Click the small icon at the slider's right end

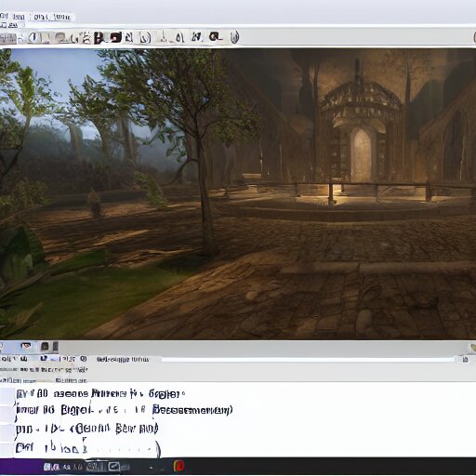(x=465, y=360)
